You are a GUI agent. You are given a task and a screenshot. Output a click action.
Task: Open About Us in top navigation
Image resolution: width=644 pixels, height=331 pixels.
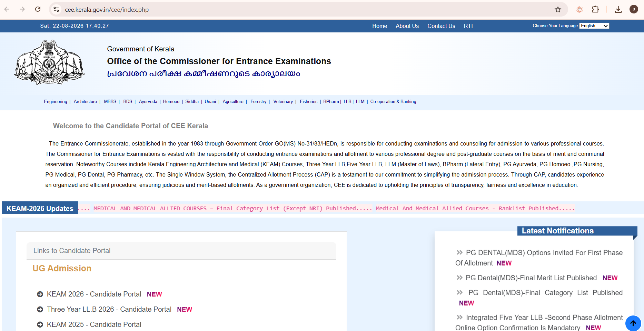pos(407,26)
